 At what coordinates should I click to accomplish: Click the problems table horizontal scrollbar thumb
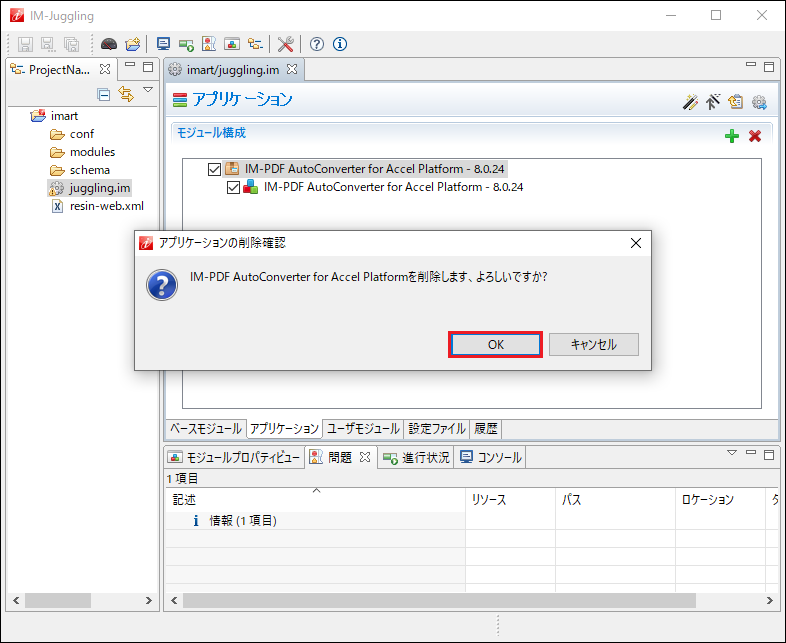pyautogui.click(x=440, y=600)
